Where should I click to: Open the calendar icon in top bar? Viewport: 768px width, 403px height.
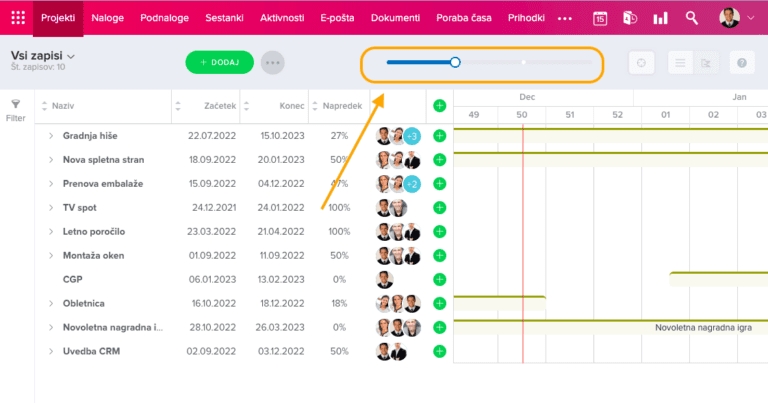coord(600,18)
